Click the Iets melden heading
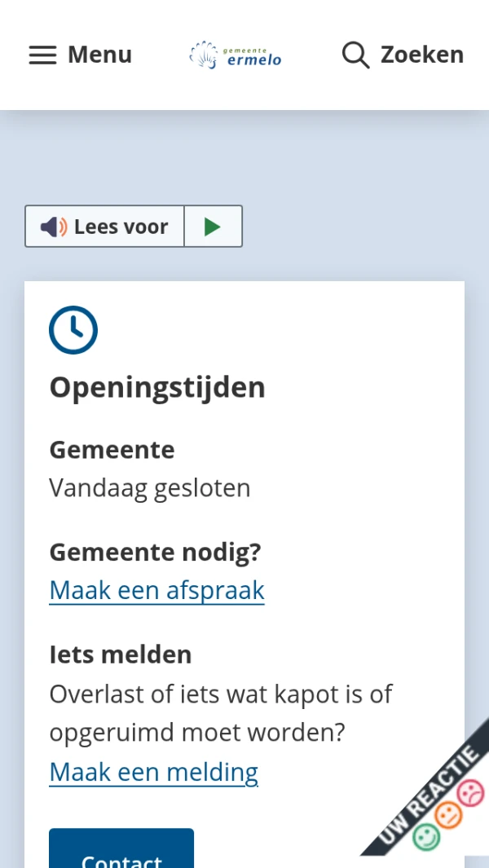 [120, 654]
